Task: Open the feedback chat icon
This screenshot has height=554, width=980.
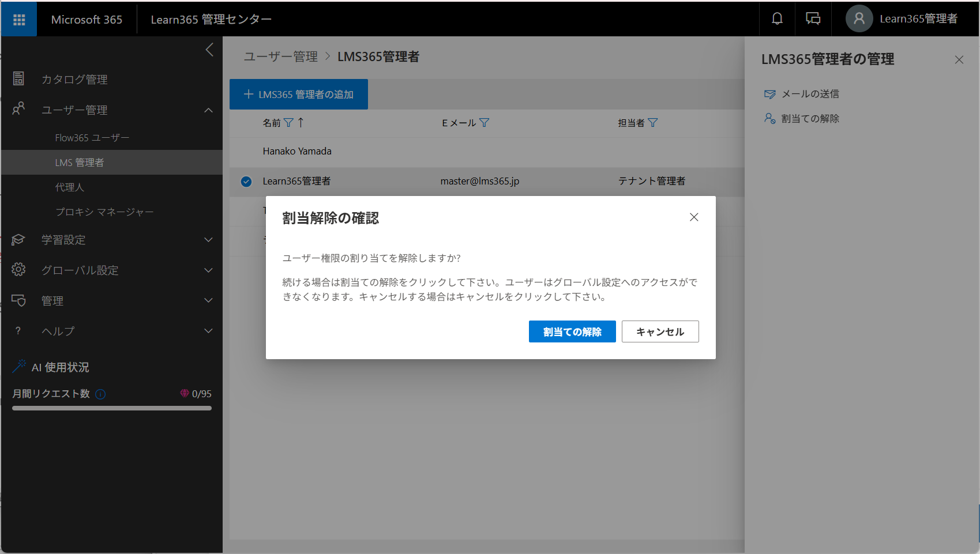Action: [x=813, y=19]
